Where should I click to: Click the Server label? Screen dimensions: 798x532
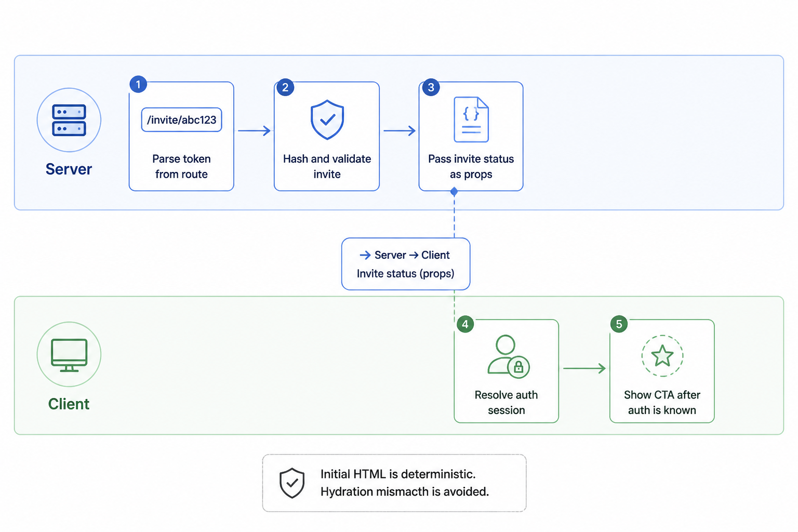coord(69,169)
